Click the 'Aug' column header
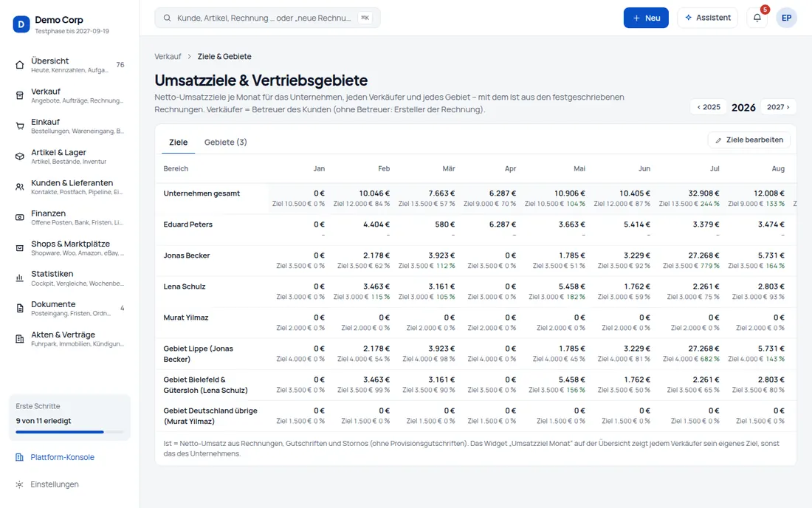This screenshot has height=508, width=812. tap(778, 169)
